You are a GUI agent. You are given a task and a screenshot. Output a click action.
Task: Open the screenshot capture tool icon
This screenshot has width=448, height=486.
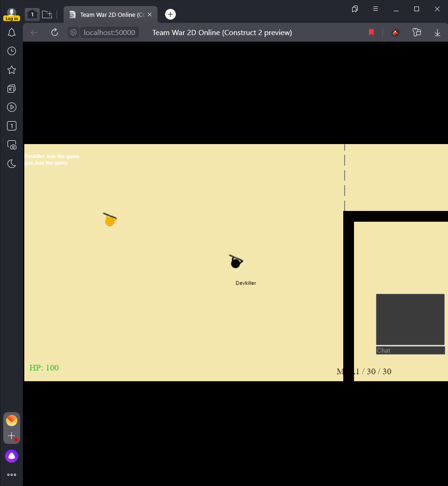12,145
